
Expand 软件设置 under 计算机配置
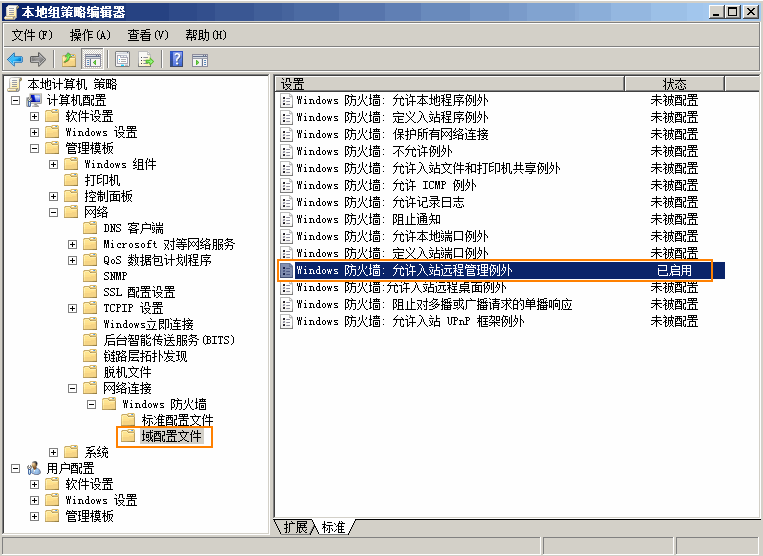(35, 117)
